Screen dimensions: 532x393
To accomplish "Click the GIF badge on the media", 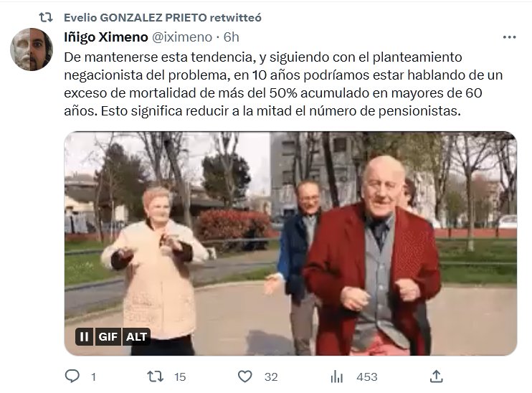I will (108, 336).
